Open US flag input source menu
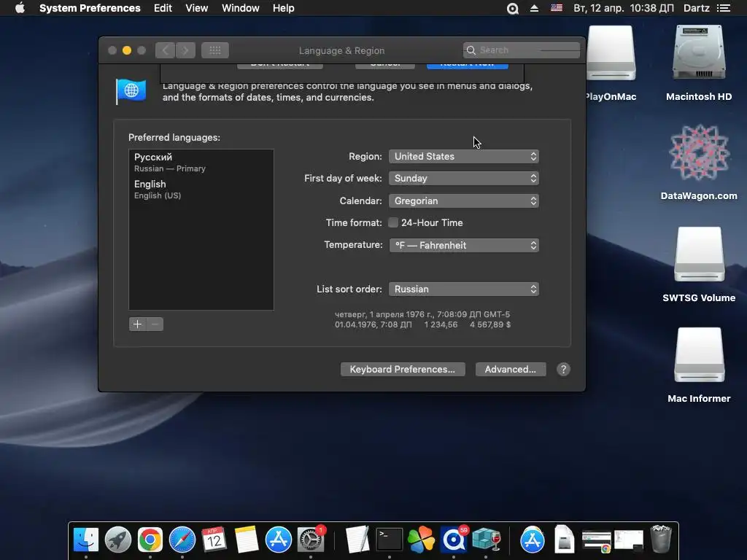747x560 pixels. [x=557, y=8]
